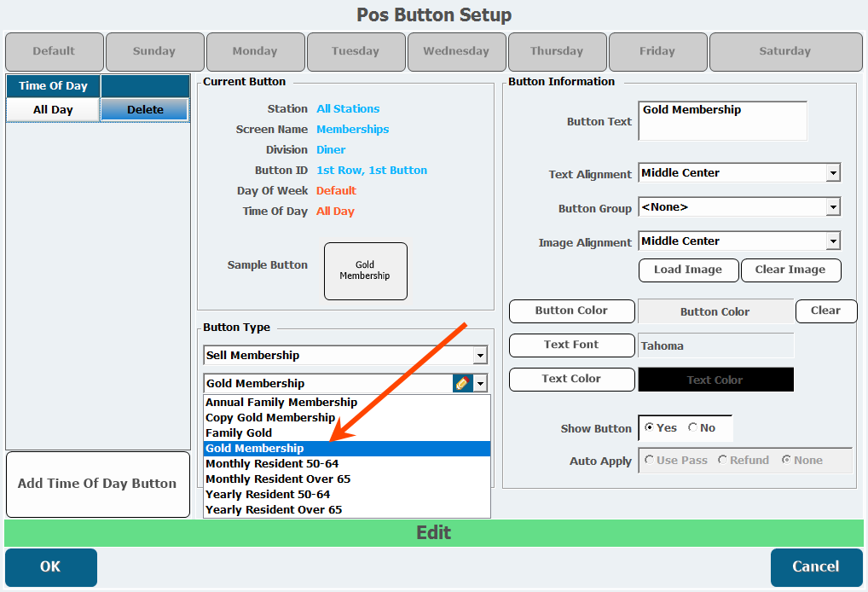Viewport: 868px width, 592px height.
Task: Click the Load Image button
Action: point(689,270)
